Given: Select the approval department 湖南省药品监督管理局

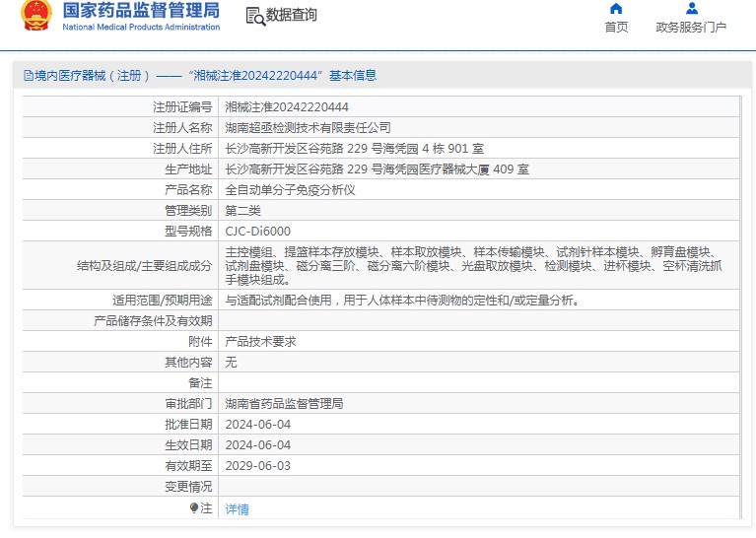Looking at the screenshot, I should point(284,404).
